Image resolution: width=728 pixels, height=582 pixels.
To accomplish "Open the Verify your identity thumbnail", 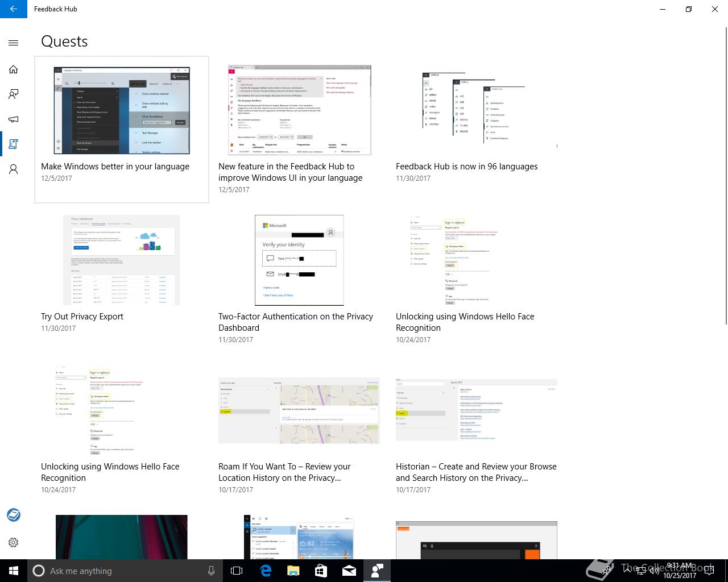I will [299, 260].
